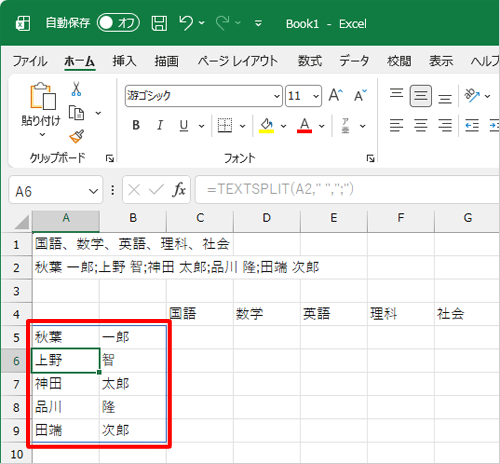
Task: Click the Increase Font Size icon
Action: point(335,95)
